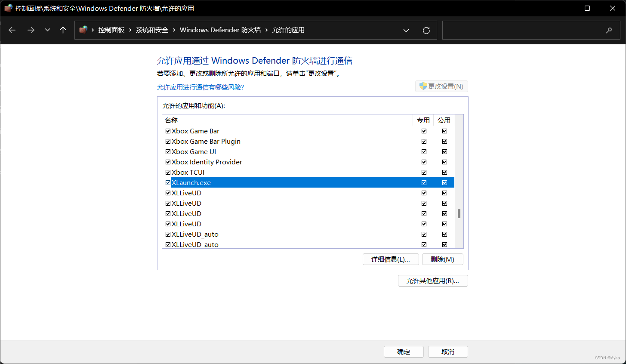Confirm with the 确定 button
This screenshot has height=364, width=626.
[x=404, y=352]
